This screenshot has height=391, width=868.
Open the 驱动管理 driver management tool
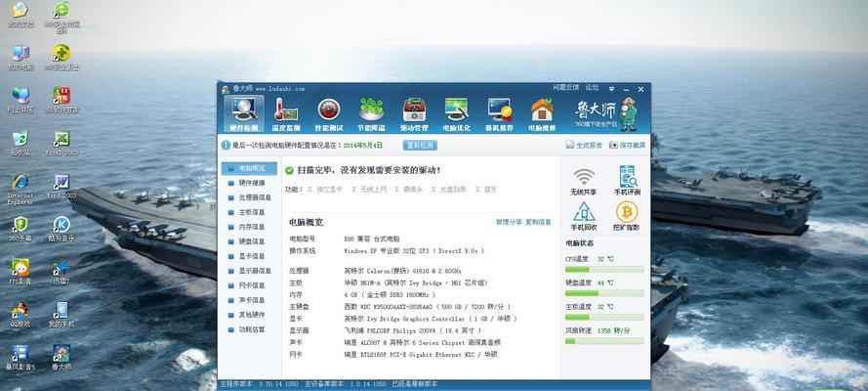414,114
